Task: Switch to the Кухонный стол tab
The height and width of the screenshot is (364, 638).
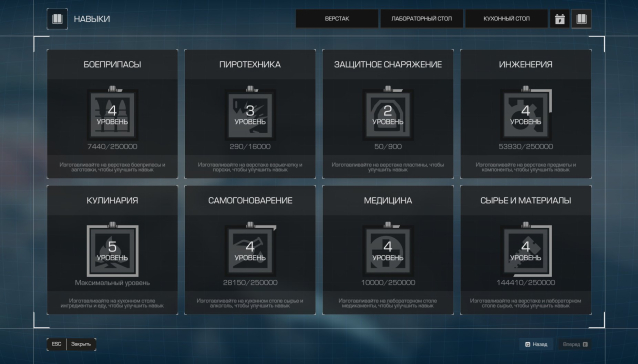Action: tap(507, 19)
